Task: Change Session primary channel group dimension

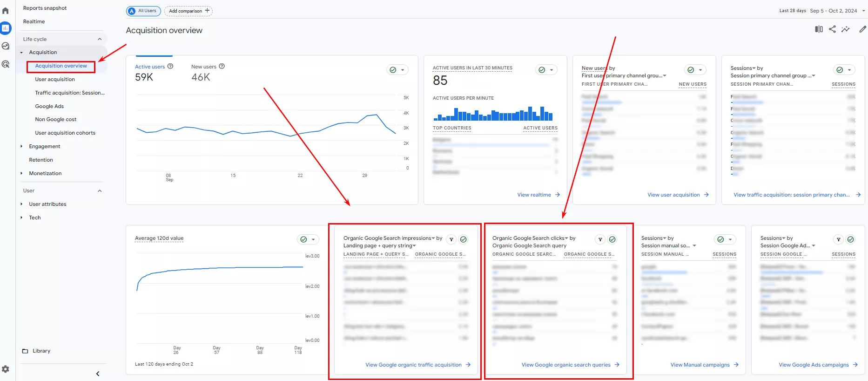Action: tap(773, 75)
